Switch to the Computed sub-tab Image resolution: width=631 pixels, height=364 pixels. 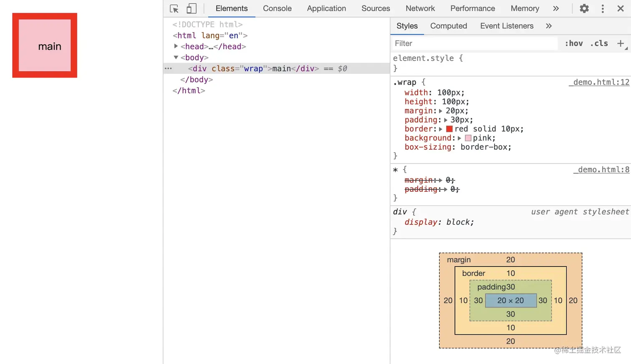coord(449,26)
